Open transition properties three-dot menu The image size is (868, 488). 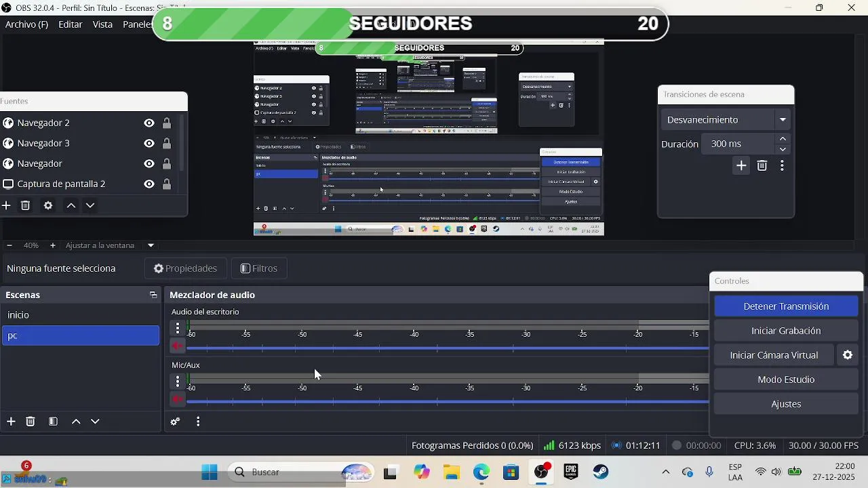pyautogui.click(x=782, y=165)
